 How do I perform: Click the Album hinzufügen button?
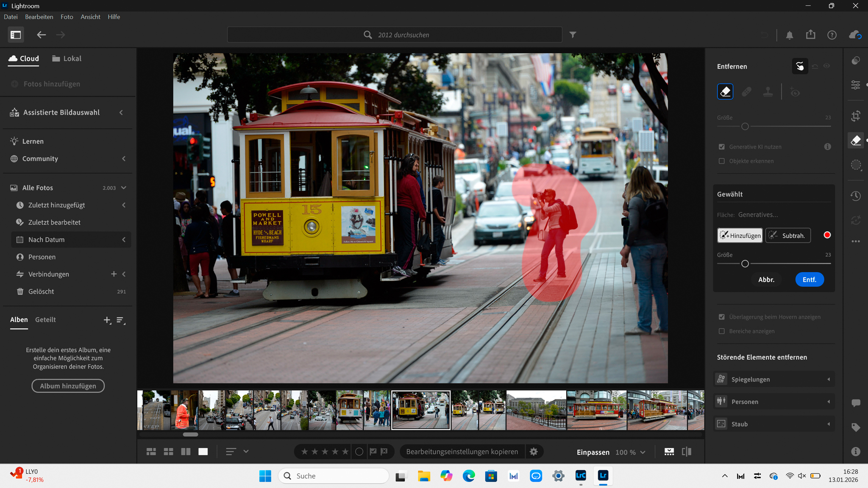point(68,386)
